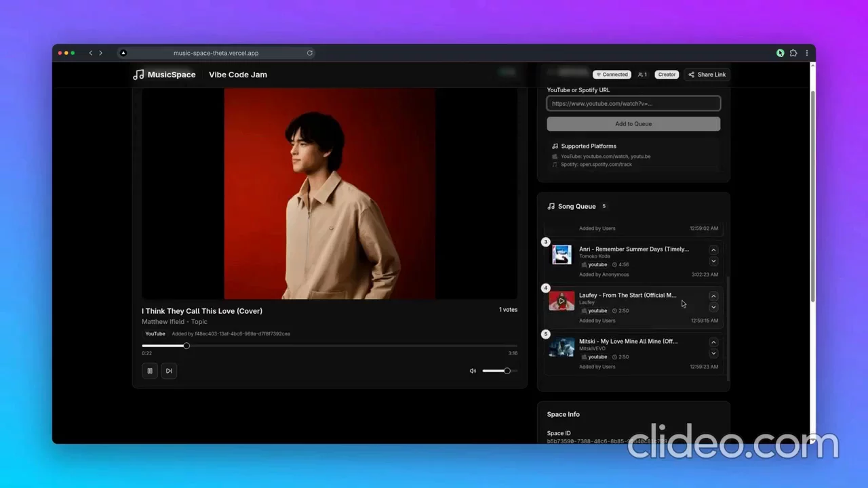Viewport: 868px width, 488px height.
Task: Click the Space Info heading
Action: 564,414
